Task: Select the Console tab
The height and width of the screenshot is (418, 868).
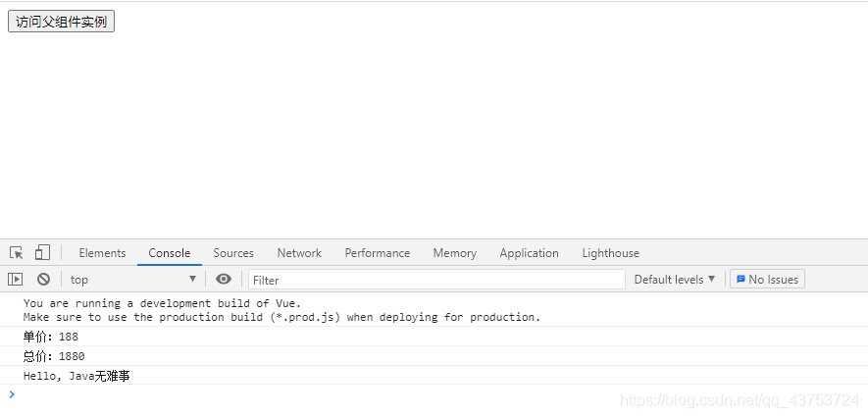Action: [x=170, y=253]
